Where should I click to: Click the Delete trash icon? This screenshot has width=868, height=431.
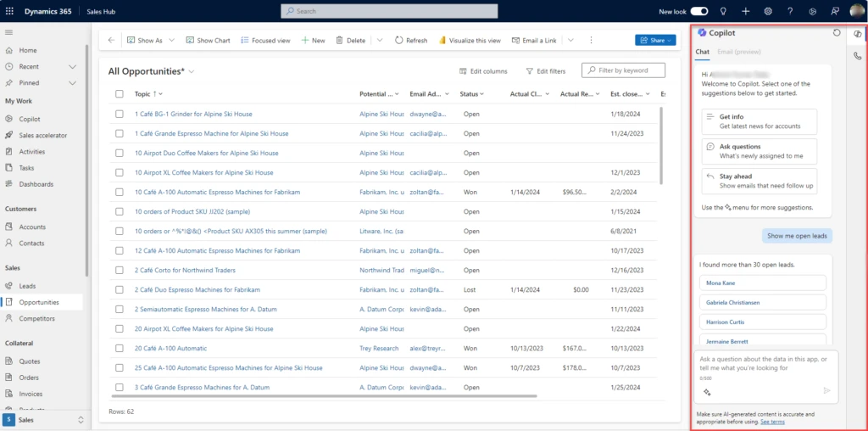[340, 40]
